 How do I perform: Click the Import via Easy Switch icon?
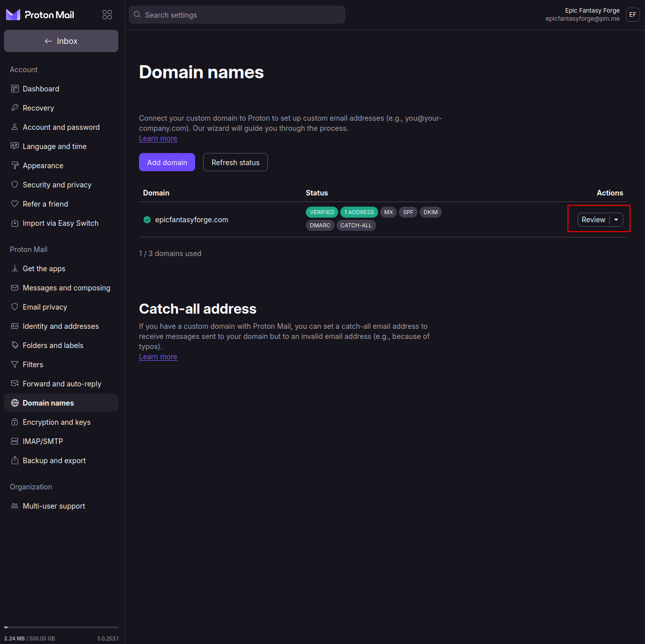[x=15, y=223]
